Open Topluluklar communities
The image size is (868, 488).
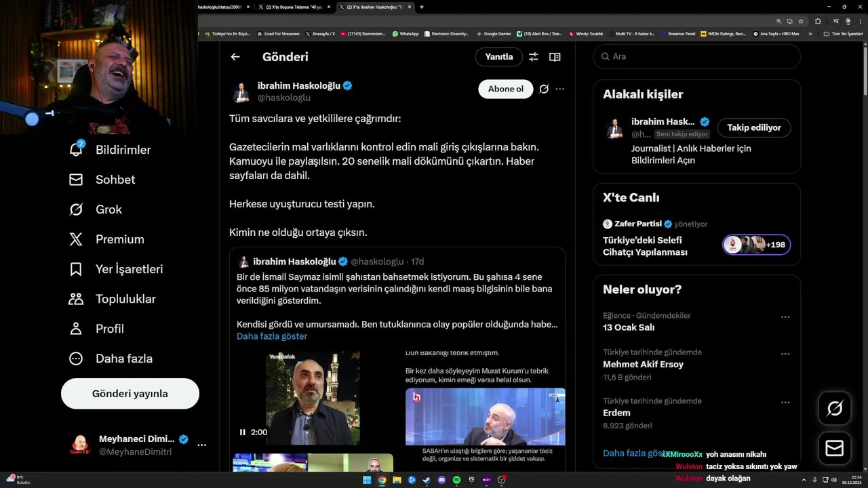tap(112, 299)
